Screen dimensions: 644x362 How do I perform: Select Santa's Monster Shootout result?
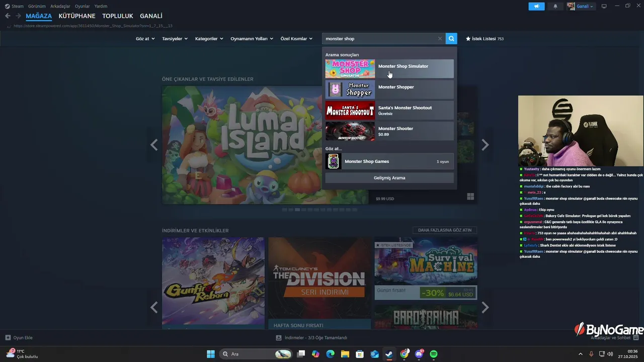(389, 110)
